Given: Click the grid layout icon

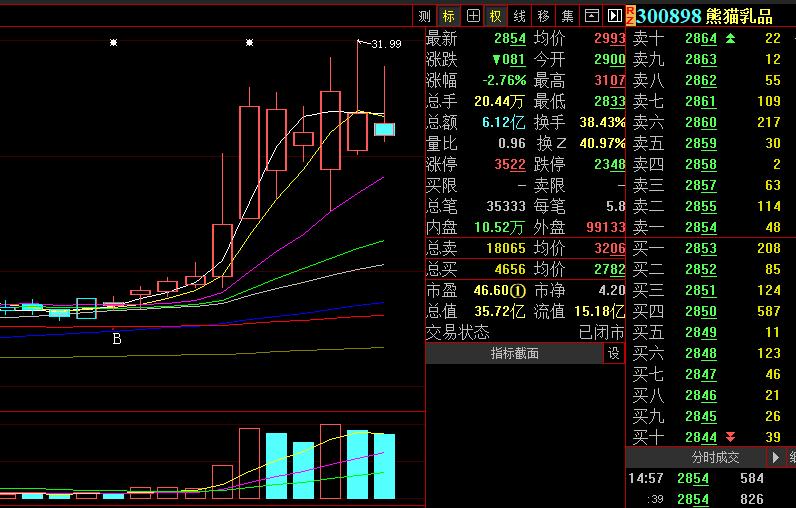Looking at the screenshot, I should click(x=473, y=16).
